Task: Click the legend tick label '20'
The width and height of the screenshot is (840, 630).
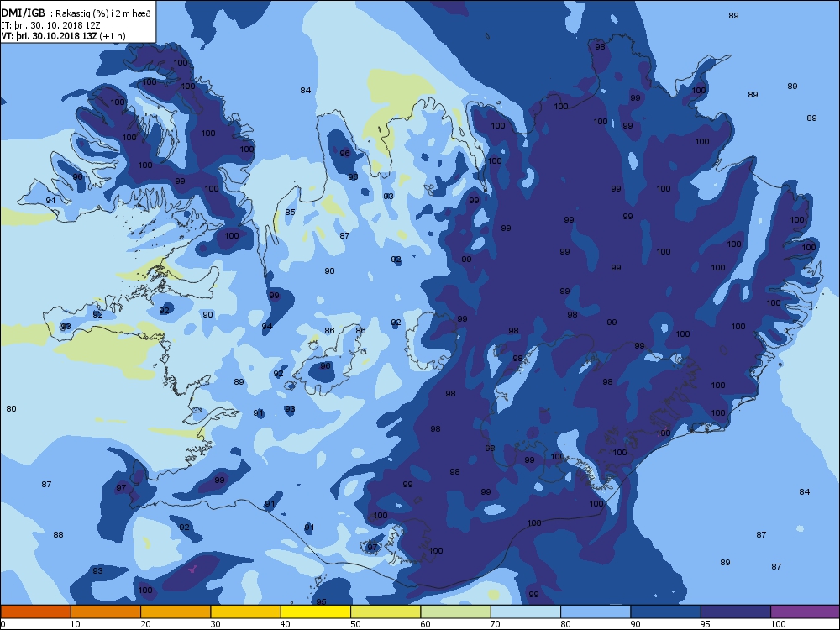Action: point(145,624)
